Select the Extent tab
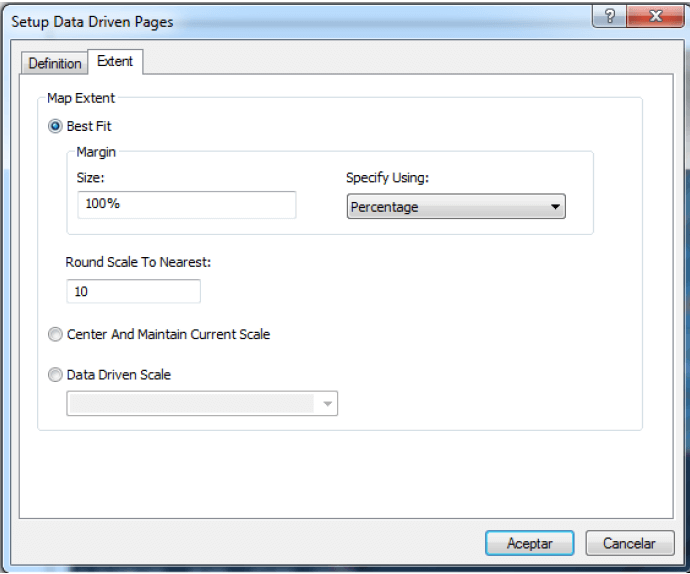 [x=115, y=62]
